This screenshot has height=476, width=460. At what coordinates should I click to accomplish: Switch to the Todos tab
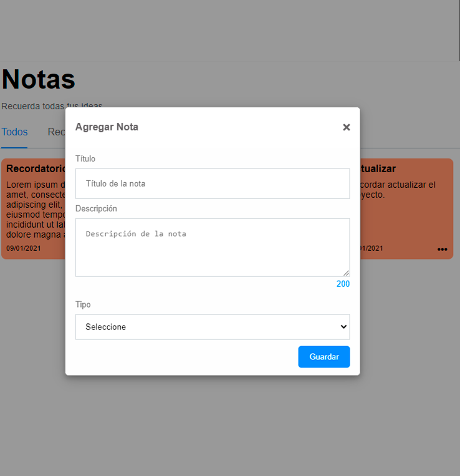click(14, 132)
